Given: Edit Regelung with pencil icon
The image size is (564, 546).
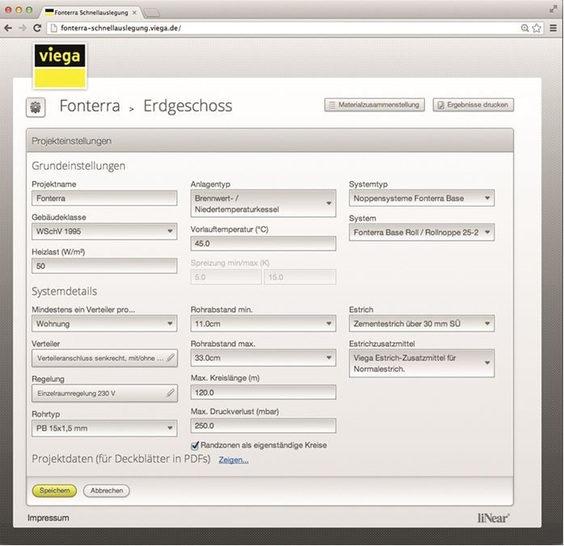Looking at the screenshot, I should (170, 393).
